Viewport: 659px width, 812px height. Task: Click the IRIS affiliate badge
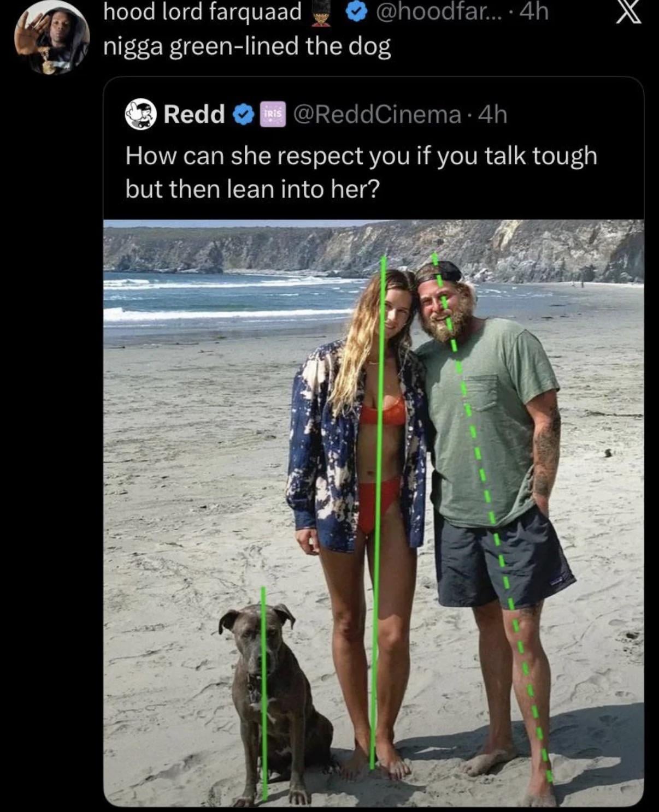[x=273, y=114]
